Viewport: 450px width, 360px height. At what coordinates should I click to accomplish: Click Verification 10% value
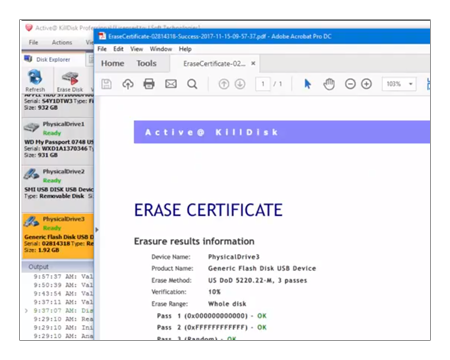pyautogui.click(x=214, y=292)
